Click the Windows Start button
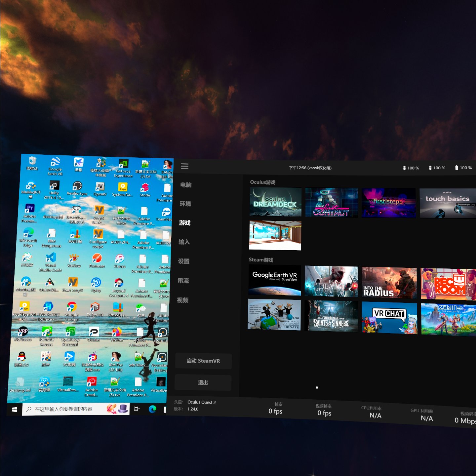The height and width of the screenshot is (476, 476). [15, 409]
